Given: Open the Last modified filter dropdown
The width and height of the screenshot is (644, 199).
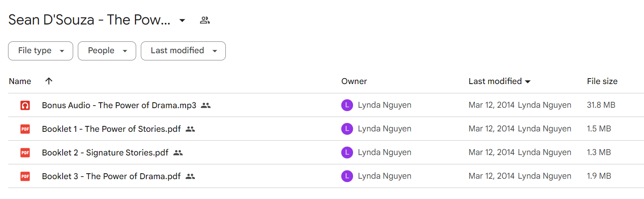Looking at the screenshot, I should pyautogui.click(x=183, y=51).
